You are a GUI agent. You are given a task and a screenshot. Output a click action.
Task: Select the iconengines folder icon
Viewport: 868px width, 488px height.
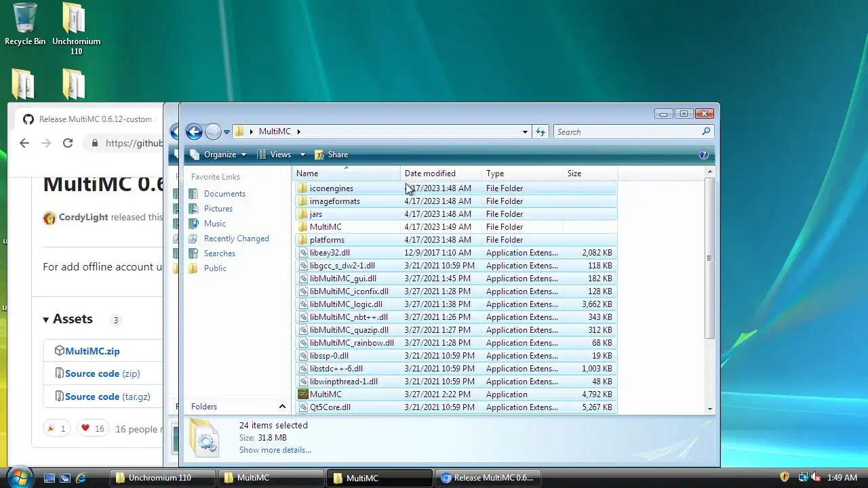click(303, 188)
